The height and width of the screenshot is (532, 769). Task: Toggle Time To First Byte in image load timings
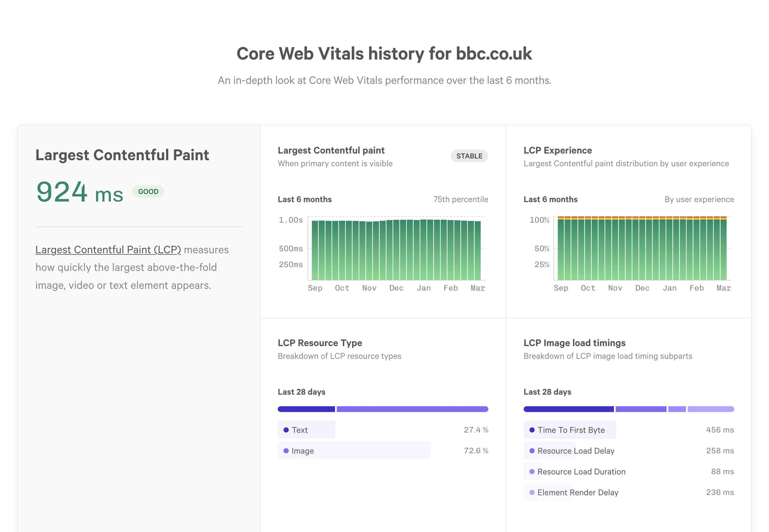(x=571, y=430)
